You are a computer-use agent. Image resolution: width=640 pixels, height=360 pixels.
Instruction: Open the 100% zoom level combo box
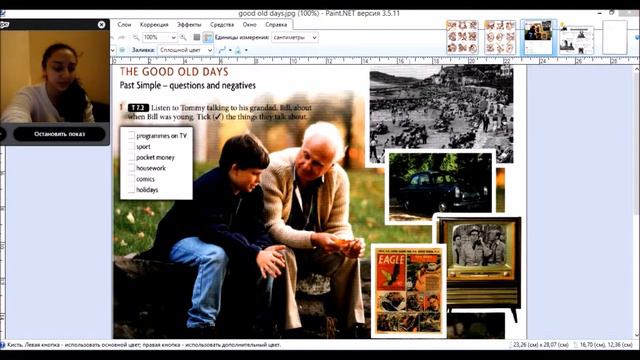160,38
